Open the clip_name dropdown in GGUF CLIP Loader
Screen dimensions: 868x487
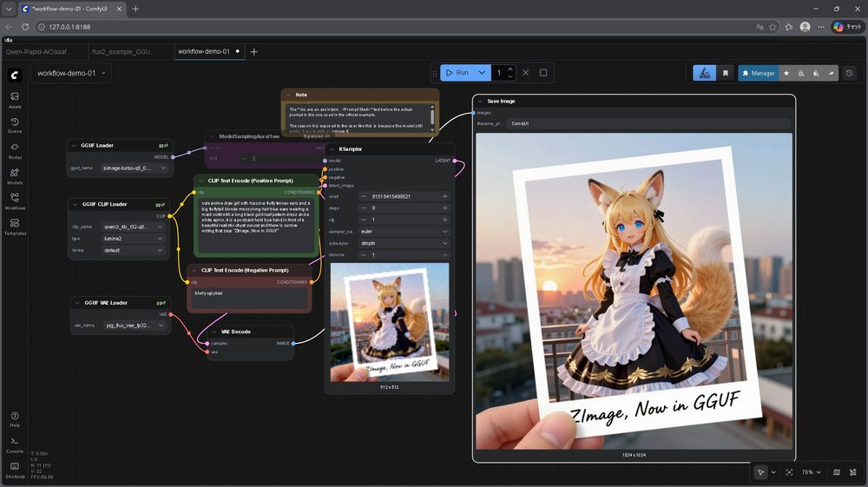134,227
